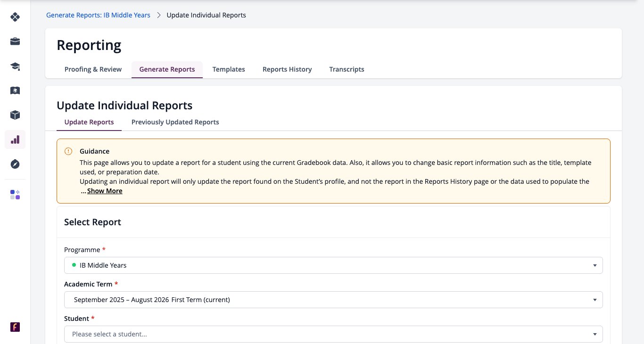Open the compass icon in sidebar
The width and height of the screenshot is (644, 344).
15,164
